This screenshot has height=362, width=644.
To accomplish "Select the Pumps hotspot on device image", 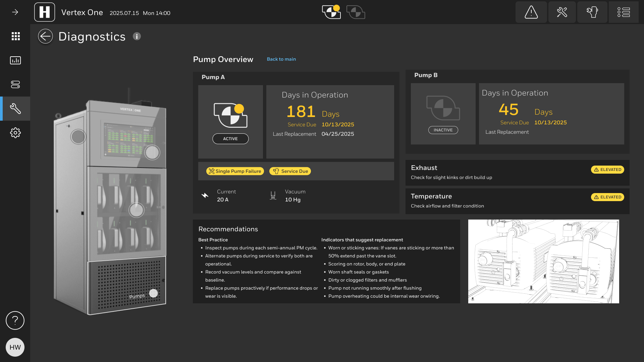I will [153, 293].
